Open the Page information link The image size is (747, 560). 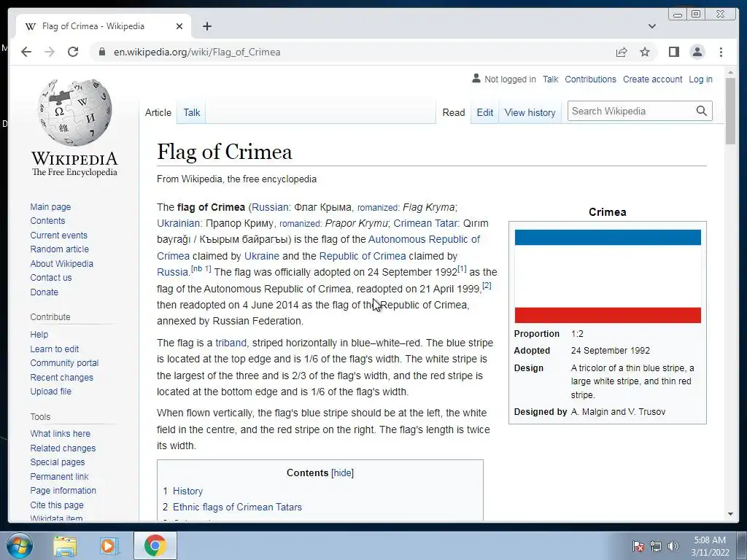tap(63, 491)
